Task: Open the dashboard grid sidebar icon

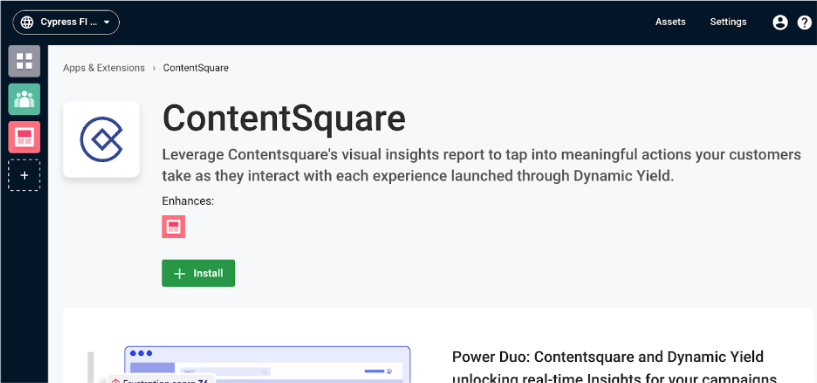Action: (24, 61)
